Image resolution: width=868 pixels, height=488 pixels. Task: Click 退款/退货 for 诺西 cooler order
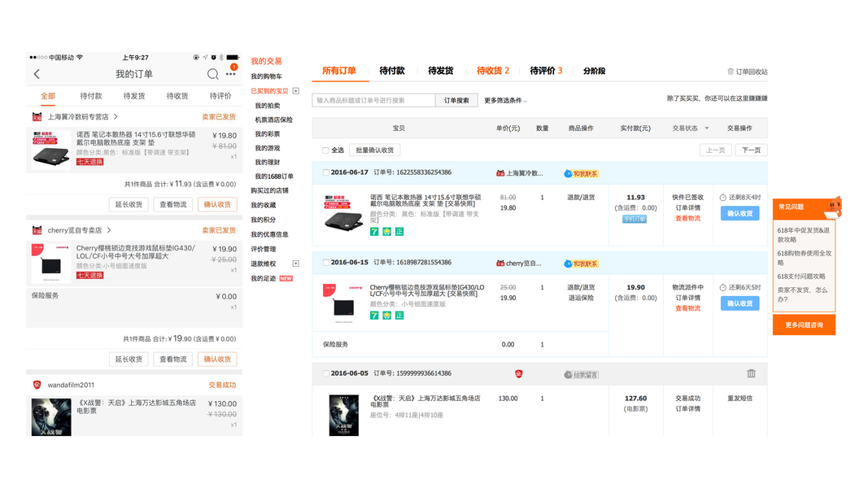581,198
